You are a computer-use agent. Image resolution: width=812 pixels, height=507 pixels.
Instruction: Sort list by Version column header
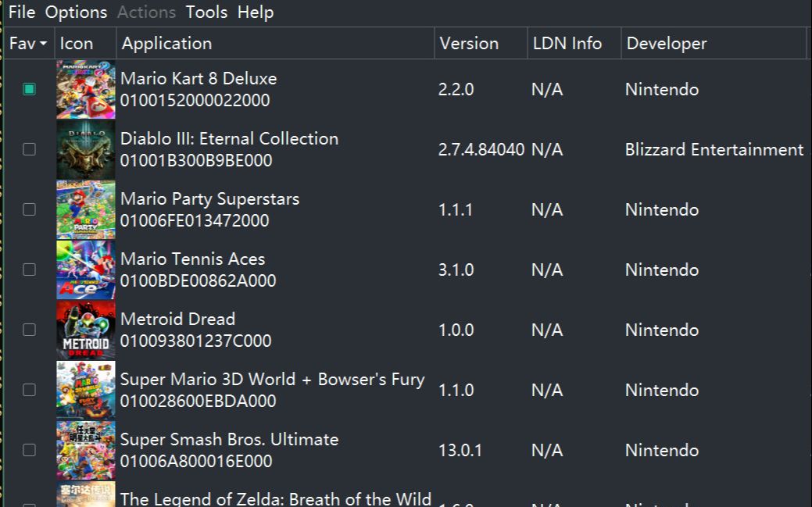(x=469, y=44)
